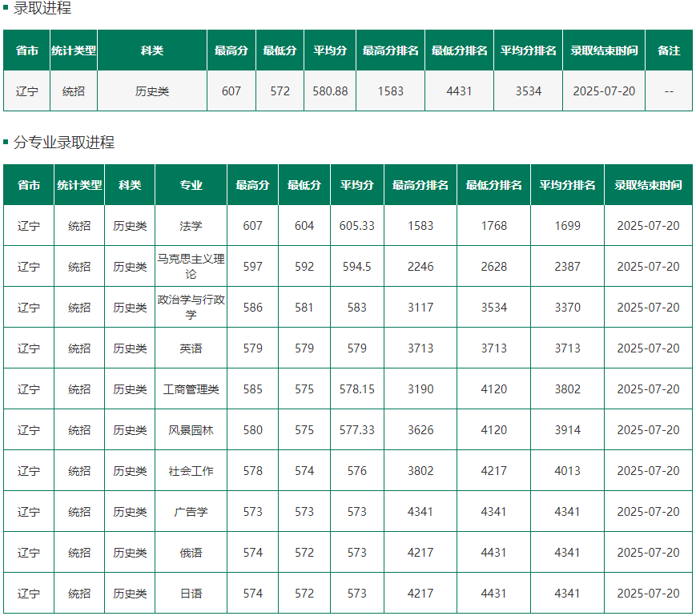696x616 pixels.
Task: Select the 577.33 average score cell
Action: [357, 430]
